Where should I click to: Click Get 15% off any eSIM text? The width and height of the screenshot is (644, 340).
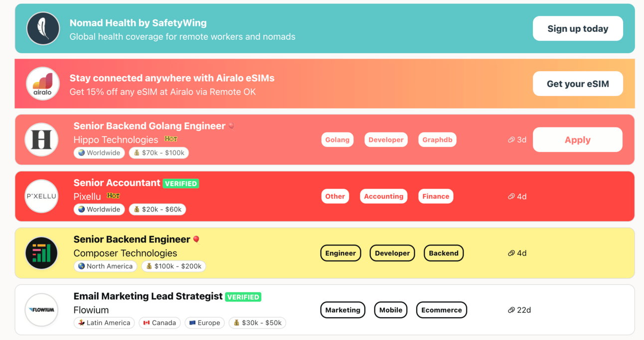pos(162,92)
